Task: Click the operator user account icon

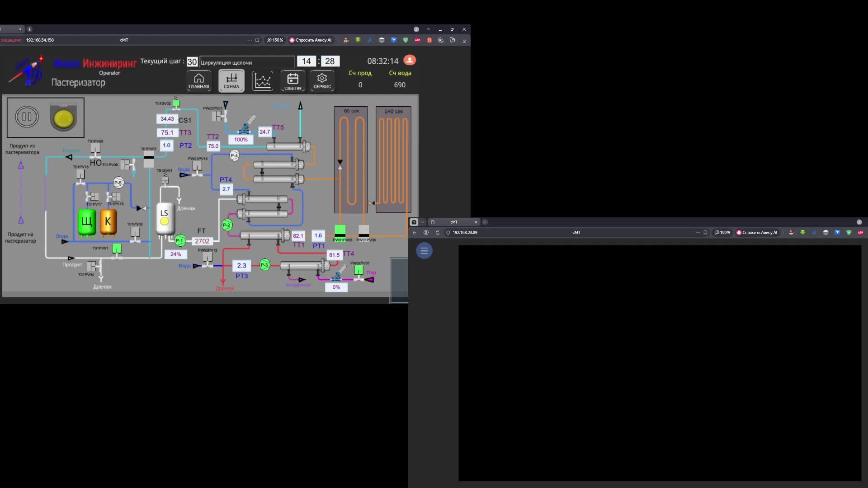Action: 410,60
